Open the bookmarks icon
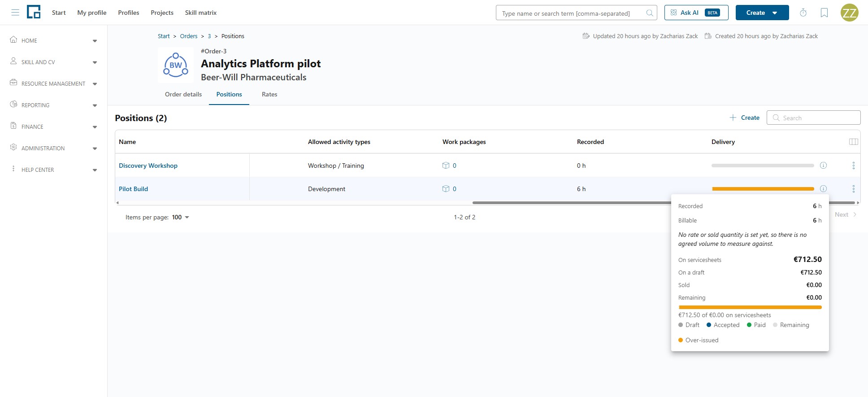 coord(824,13)
